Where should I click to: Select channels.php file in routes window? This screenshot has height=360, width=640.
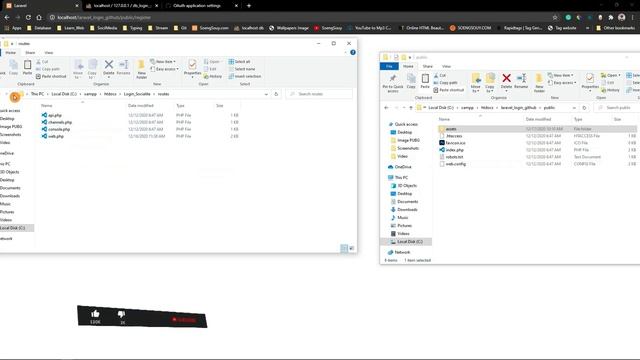tap(57, 122)
